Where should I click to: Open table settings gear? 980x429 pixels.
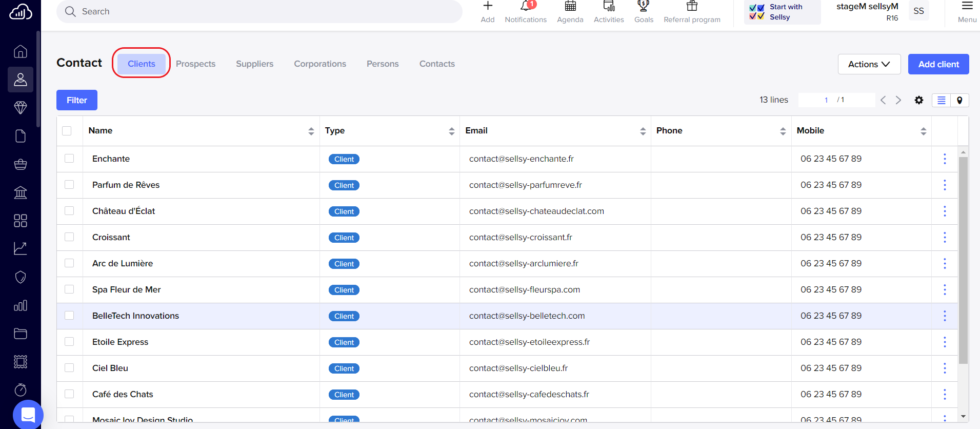tap(919, 100)
